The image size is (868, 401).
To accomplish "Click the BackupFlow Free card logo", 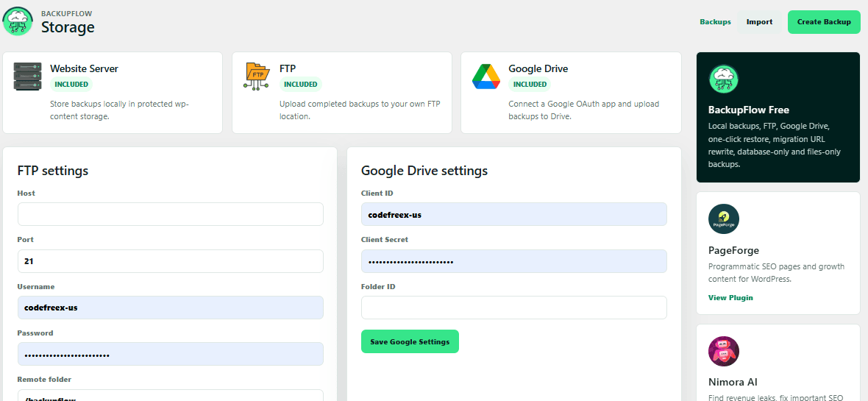I will 724,79.
